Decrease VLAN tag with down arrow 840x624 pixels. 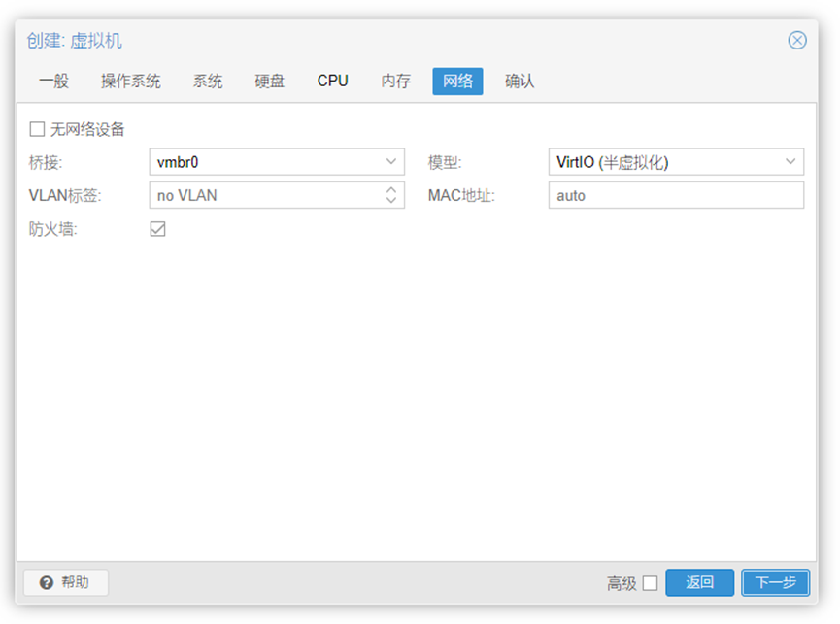coord(391,200)
